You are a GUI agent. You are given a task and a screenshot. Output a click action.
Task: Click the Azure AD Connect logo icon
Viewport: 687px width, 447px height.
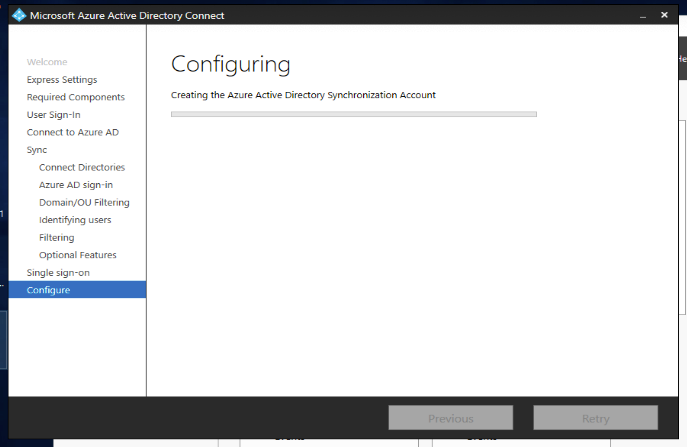[x=19, y=15]
